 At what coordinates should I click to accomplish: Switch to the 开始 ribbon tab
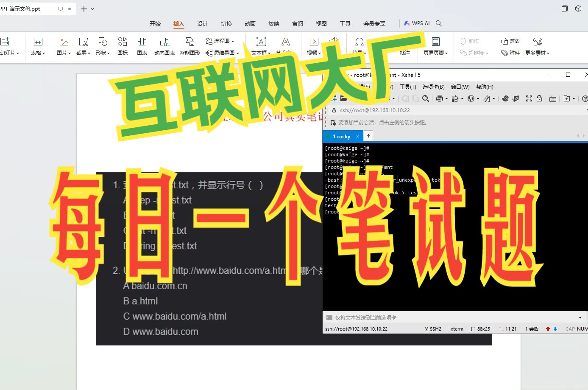[155, 24]
